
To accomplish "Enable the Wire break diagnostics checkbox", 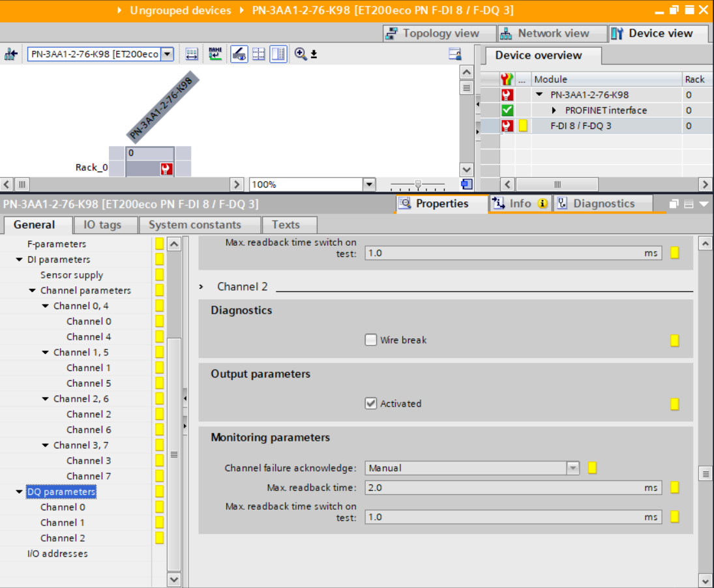I will pyautogui.click(x=371, y=340).
